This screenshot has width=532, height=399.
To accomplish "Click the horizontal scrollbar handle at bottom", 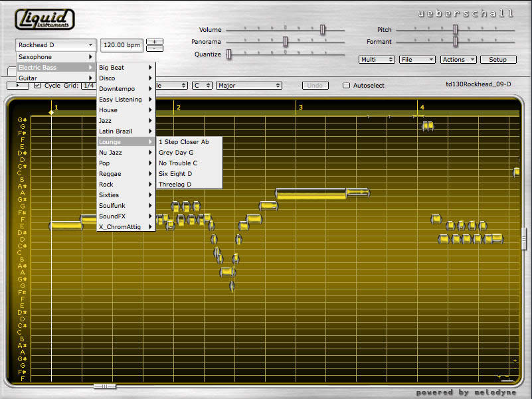I will coord(105,386).
